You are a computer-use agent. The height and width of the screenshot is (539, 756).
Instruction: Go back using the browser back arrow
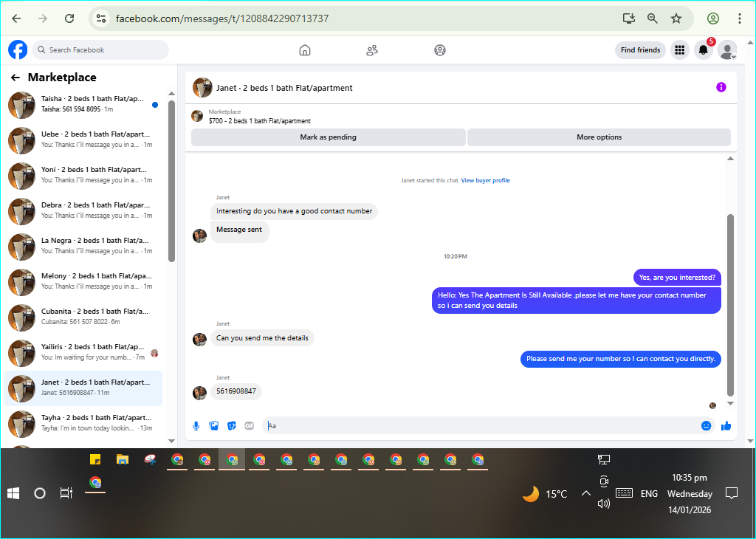16,18
